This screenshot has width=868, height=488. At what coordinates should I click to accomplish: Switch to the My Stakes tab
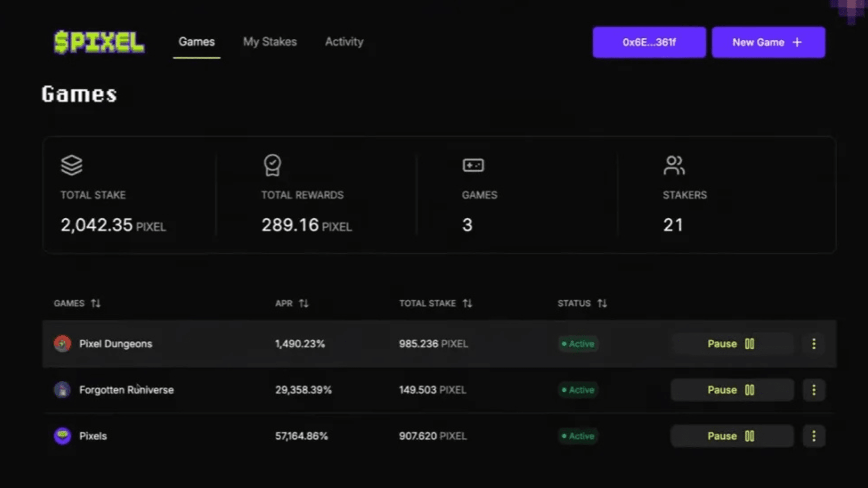click(270, 42)
